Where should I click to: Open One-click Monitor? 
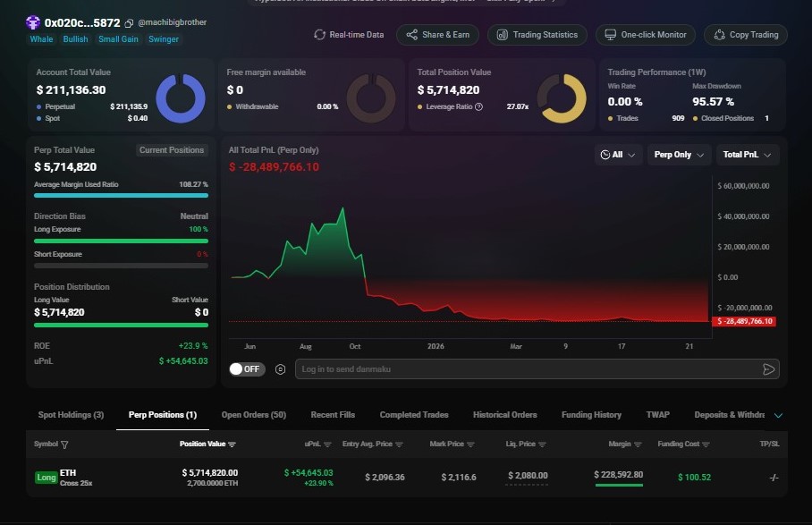click(x=645, y=34)
